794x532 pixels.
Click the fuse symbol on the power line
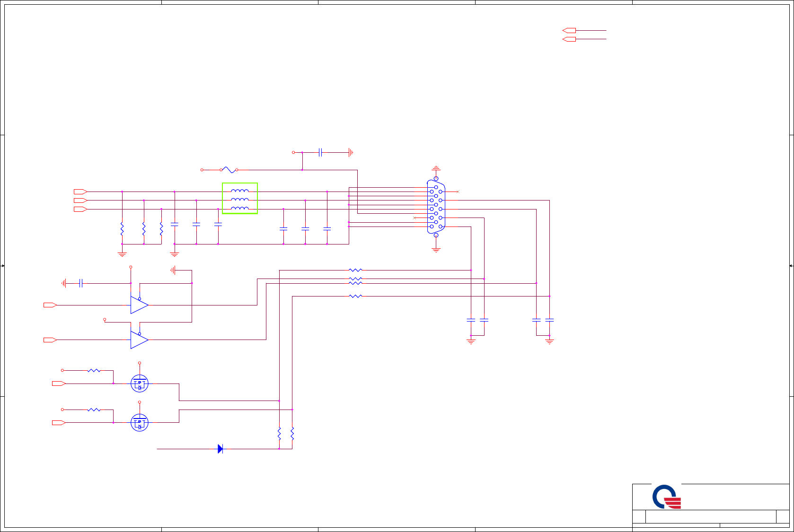[x=229, y=170]
